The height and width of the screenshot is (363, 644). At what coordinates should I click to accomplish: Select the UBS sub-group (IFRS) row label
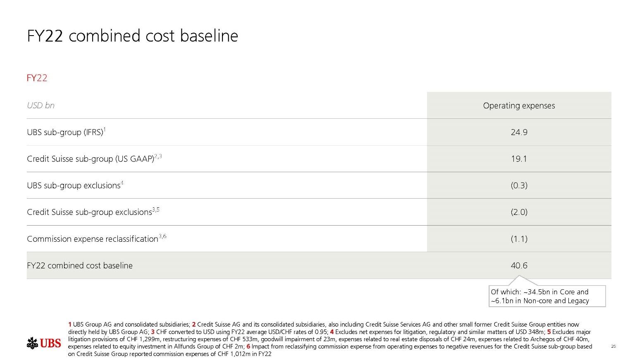66,132
